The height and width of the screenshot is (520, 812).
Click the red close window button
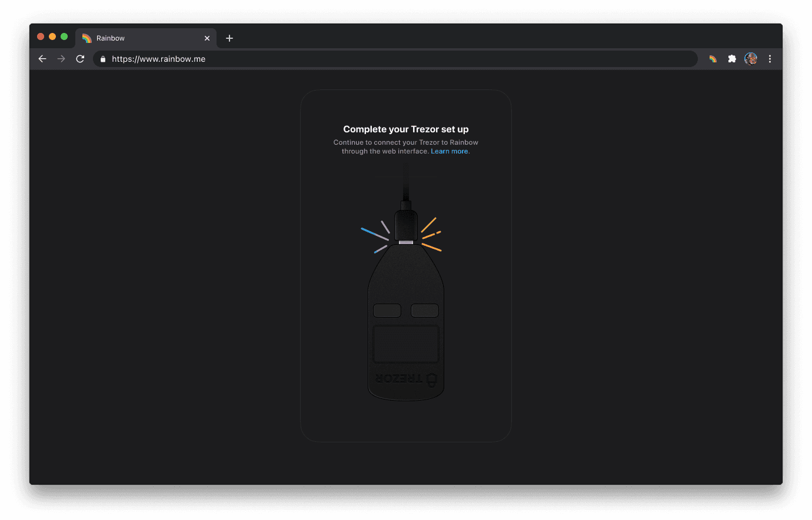pos(41,36)
